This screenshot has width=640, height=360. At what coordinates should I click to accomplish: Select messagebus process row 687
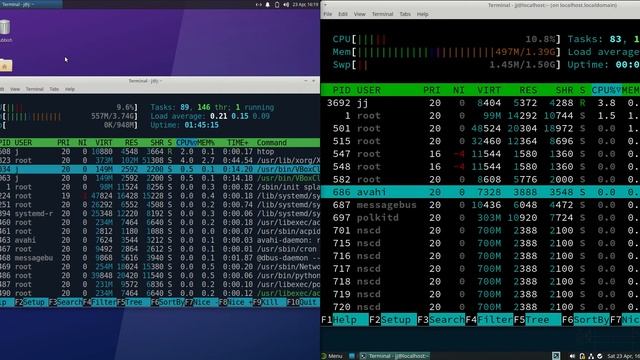click(x=480, y=205)
